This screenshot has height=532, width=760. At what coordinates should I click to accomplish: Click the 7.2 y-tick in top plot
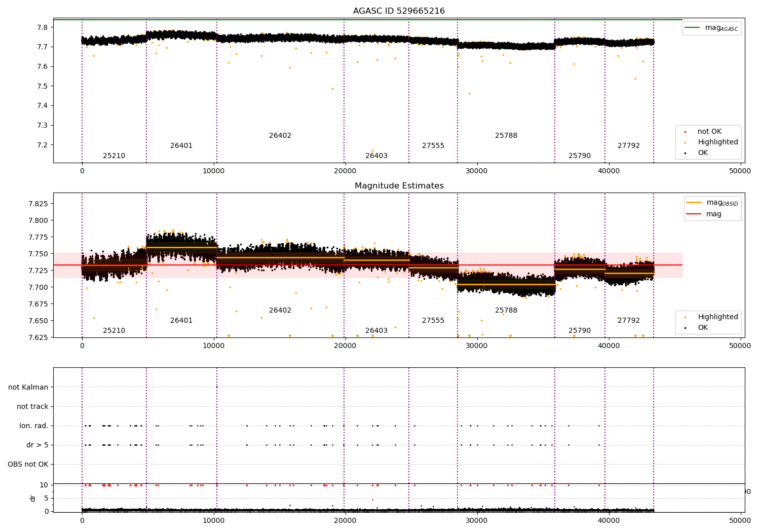click(x=43, y=145)
